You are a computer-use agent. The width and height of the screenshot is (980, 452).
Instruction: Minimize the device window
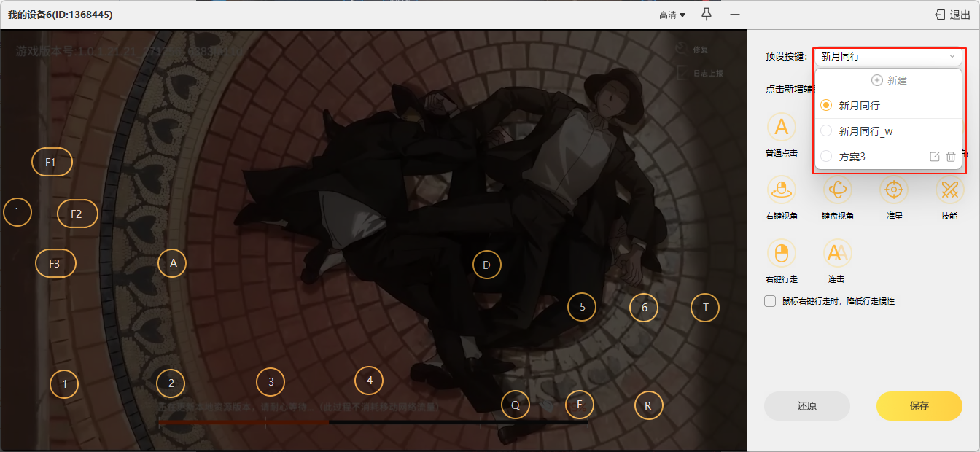point(735,15)
